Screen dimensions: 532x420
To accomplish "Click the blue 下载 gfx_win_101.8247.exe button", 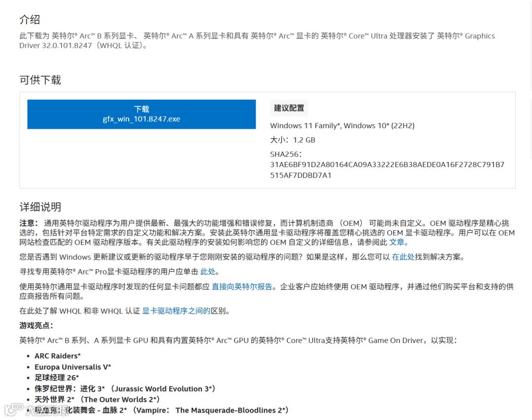I will pyautogui.click(x=141, y=114).
